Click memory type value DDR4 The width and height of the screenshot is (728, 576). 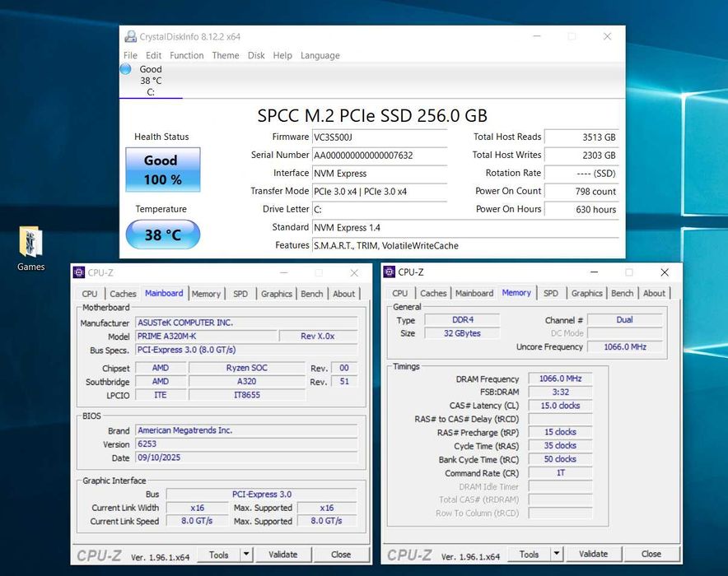pos(463,320)
